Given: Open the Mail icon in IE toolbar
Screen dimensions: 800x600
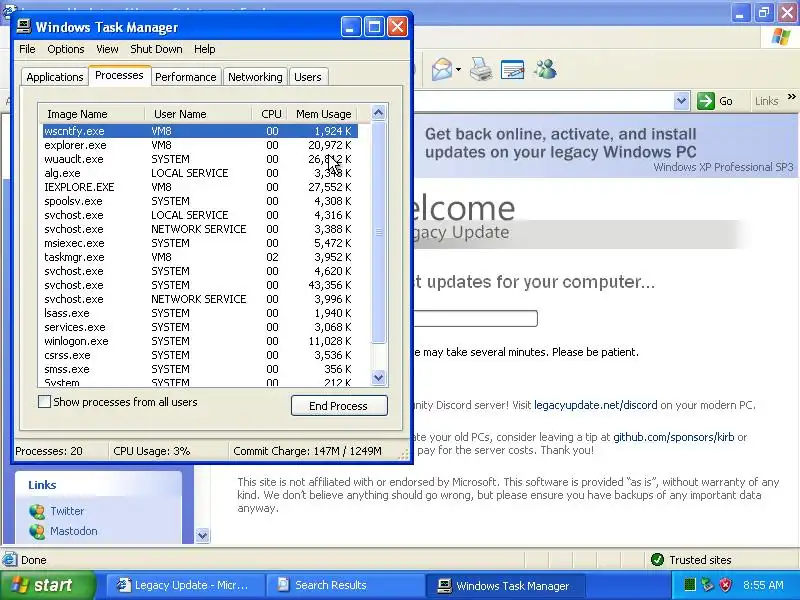Looking at the screenshot, I should (442, 69).
